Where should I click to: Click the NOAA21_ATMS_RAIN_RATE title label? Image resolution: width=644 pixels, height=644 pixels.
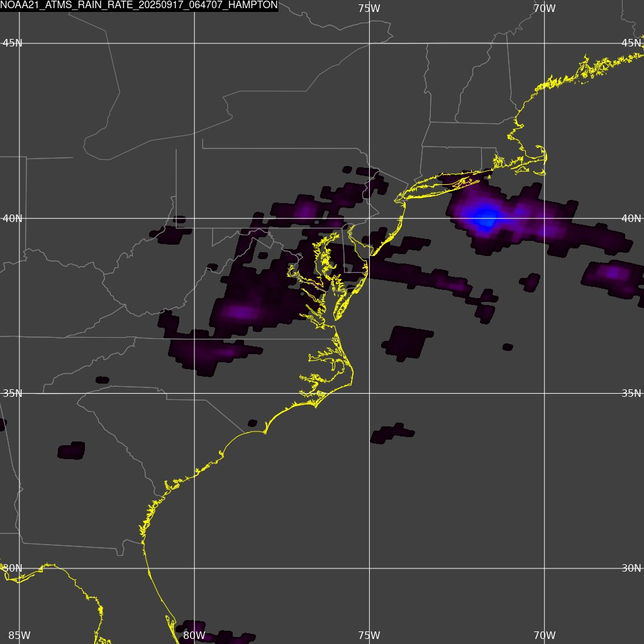(139, 5)
